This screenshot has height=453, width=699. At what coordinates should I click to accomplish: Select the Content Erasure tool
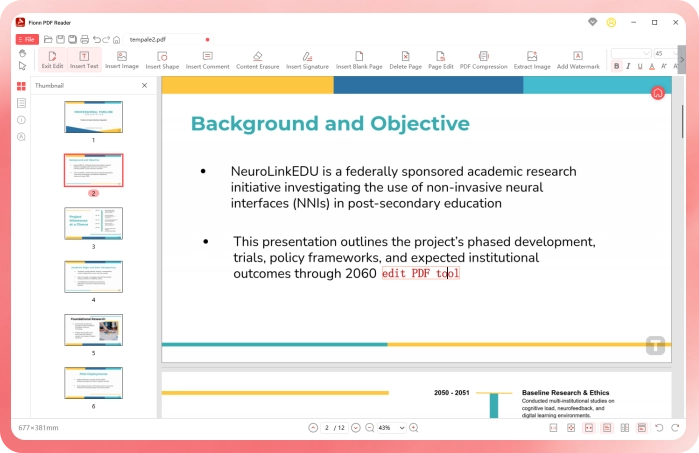pyautogui.click(x=258, y=59)
